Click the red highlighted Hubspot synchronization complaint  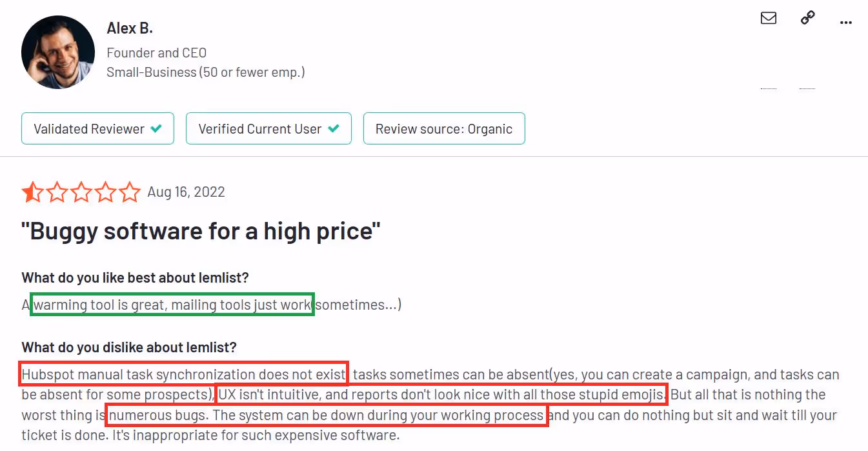tap(183, 374)
